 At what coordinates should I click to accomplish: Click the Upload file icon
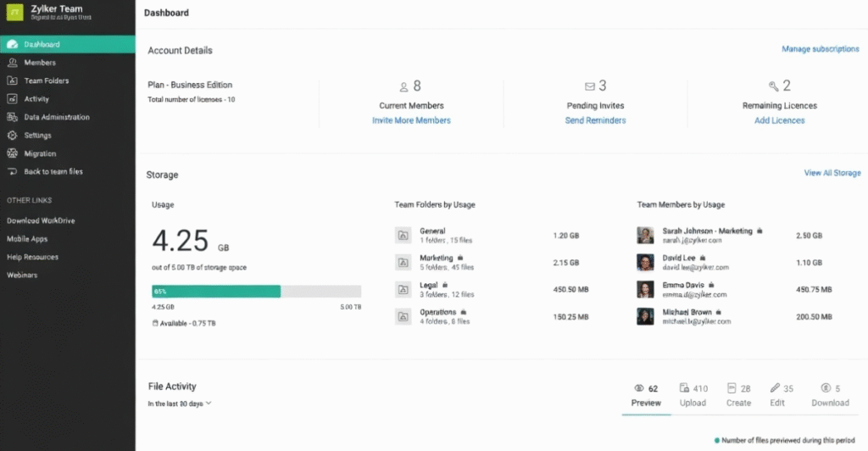[684, 388]
